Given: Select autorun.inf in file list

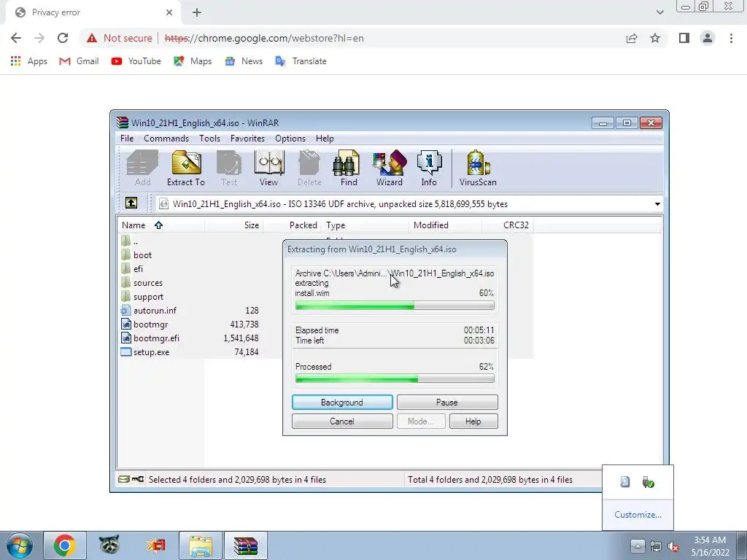Looking at the screenshot, I should coord(155,311).
